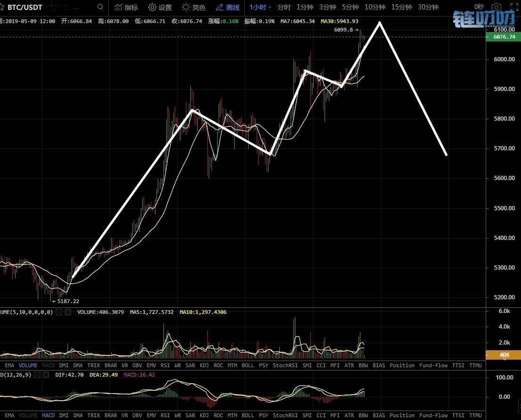
Task: Click the yellow MA10:1,297.4306 volume readout
Action: click(203, 312)
